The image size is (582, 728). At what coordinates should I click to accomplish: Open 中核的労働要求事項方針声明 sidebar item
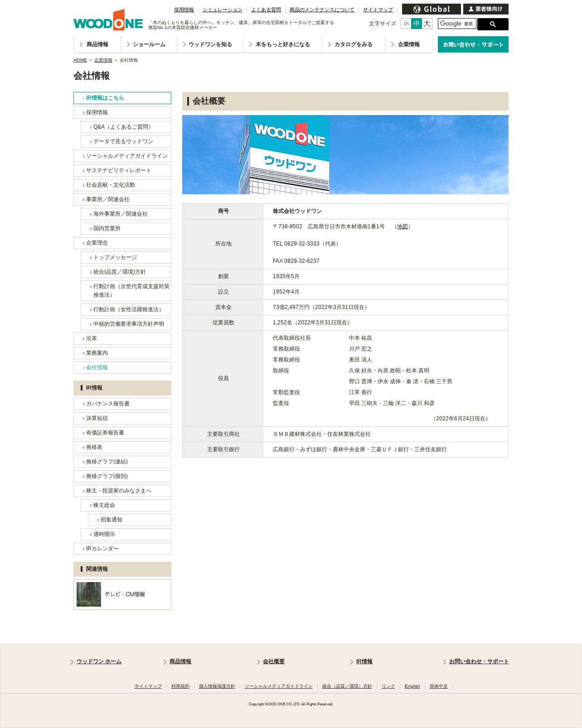(x=126, y=324)
